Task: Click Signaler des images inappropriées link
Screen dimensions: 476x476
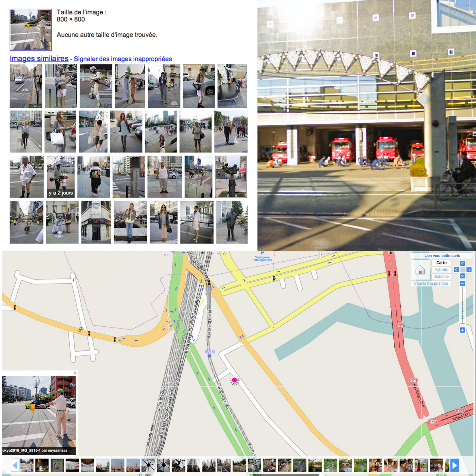Action: [123, 59]
